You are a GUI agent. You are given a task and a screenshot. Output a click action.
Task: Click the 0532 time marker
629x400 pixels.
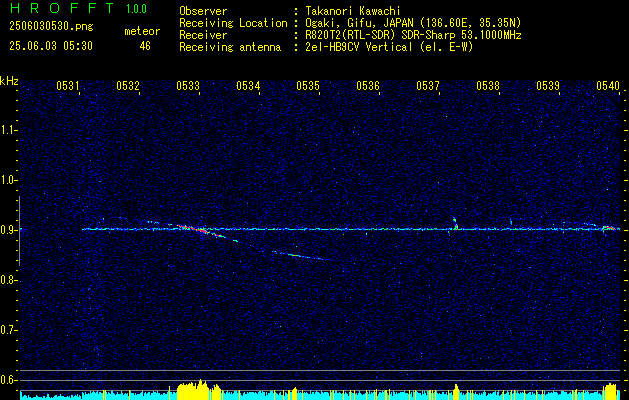coord(128,85)
